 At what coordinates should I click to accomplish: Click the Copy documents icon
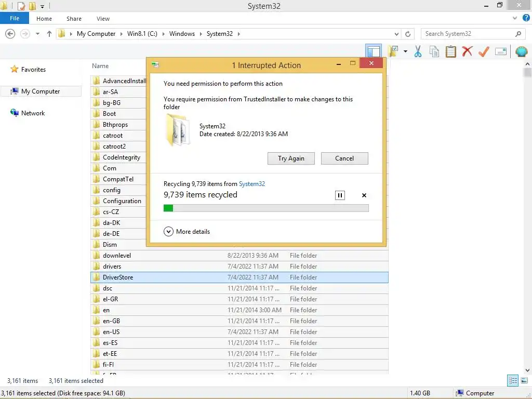coord(434,51)
